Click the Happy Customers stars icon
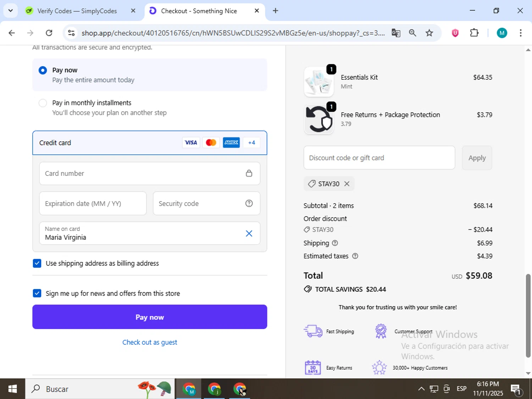Image resolution: width=532 pixels, height=399 pixels. [379, 368]
